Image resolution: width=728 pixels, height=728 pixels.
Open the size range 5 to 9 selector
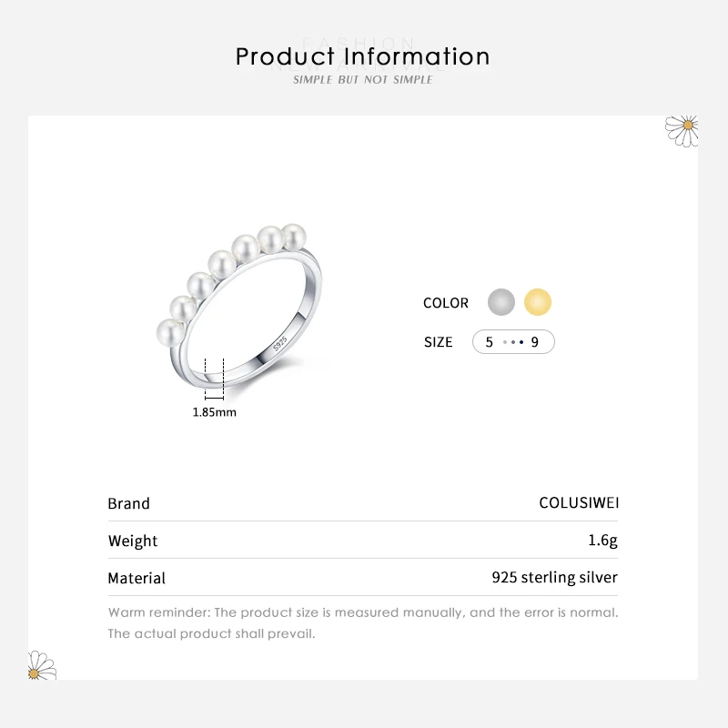(513, 342)
